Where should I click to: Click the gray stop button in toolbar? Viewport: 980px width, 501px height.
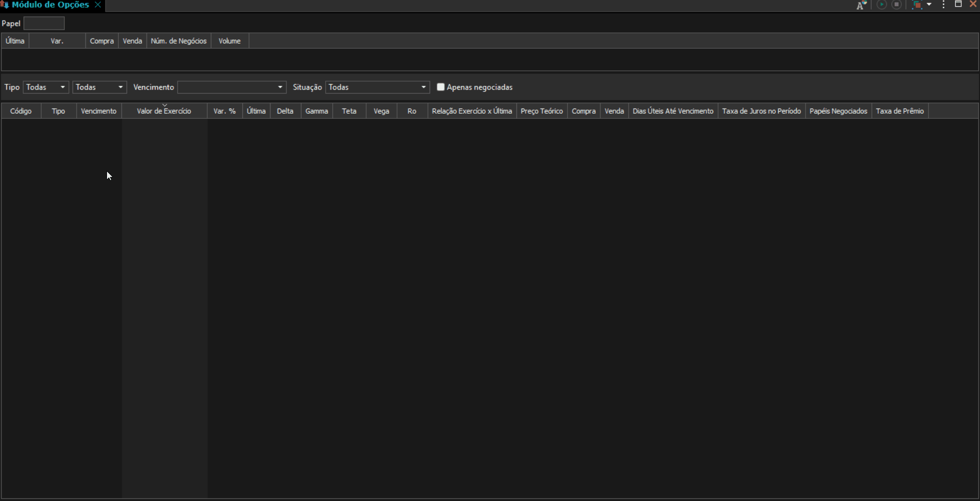click(x=897, y=5)
